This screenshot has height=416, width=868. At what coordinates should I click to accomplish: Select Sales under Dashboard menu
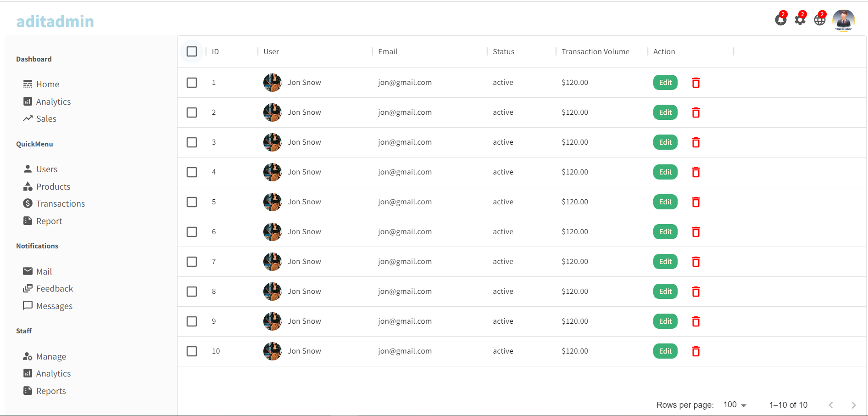(46, 118)
